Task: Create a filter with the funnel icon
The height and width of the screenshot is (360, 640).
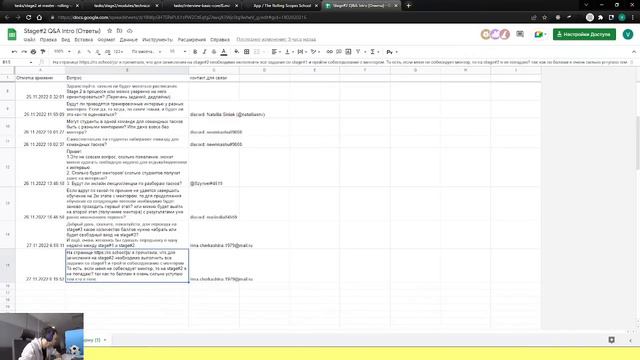Action: coord(358,52)
